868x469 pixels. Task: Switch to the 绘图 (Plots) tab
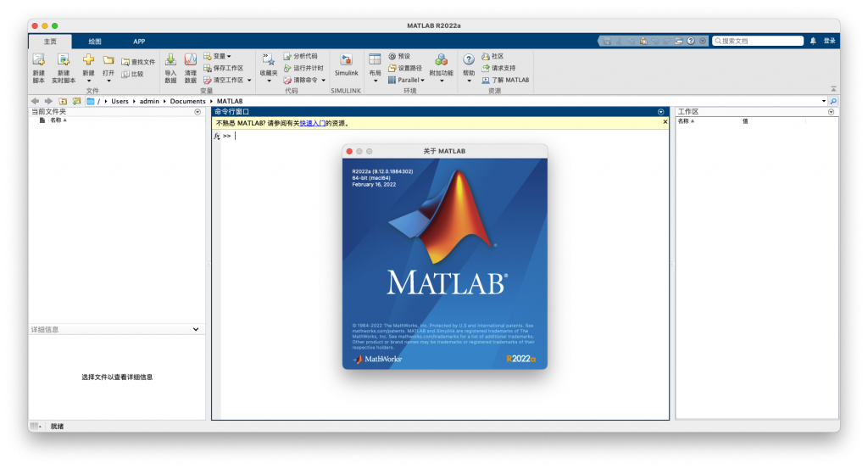95,42
